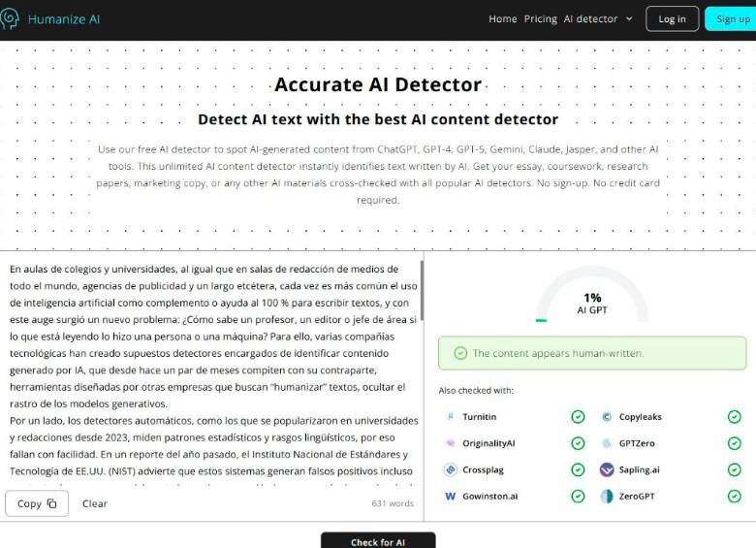This screenshot has height=548, width=756.
Task: Click 'Detect AI text with the best AI content detector' subheading
Action: [378, 119]
